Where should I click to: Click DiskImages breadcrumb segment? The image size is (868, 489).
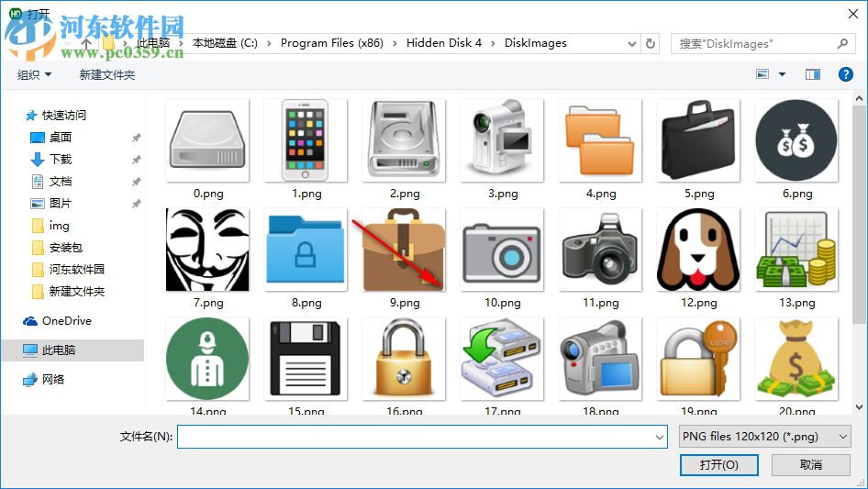[x=535, y=43]
